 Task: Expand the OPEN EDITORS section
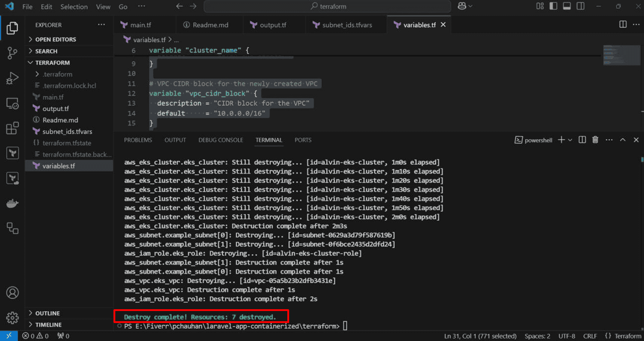pyautogui.click(x=69, y=39)
